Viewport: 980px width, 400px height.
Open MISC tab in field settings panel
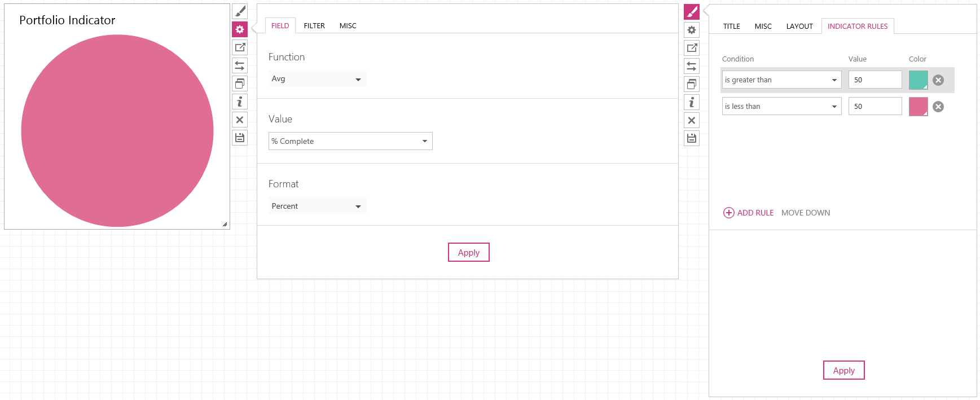pos(348,25)
